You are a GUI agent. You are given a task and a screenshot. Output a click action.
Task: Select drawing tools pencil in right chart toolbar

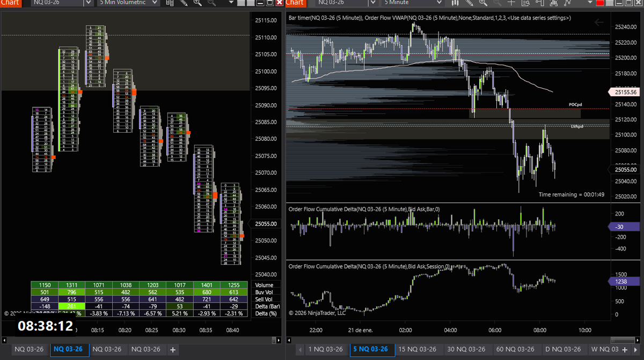(x=469, y=3)
